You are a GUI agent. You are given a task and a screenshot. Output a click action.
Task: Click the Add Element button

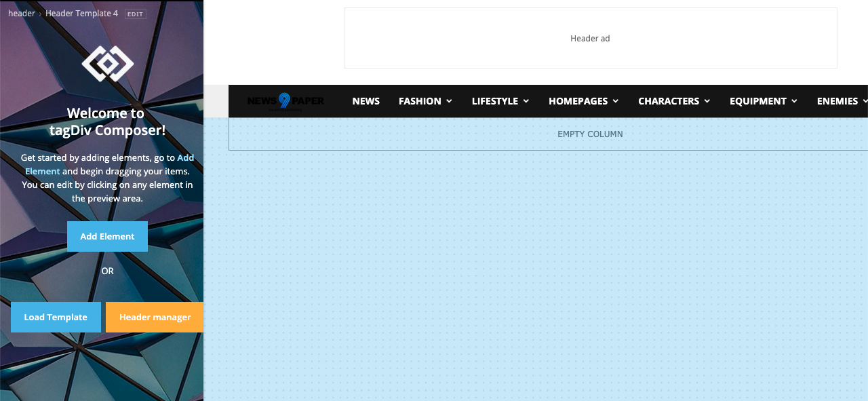point(107,236)
